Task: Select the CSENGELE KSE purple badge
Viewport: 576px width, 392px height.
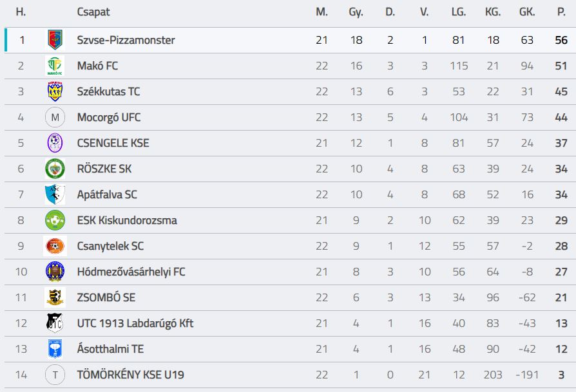Action: 55,143
